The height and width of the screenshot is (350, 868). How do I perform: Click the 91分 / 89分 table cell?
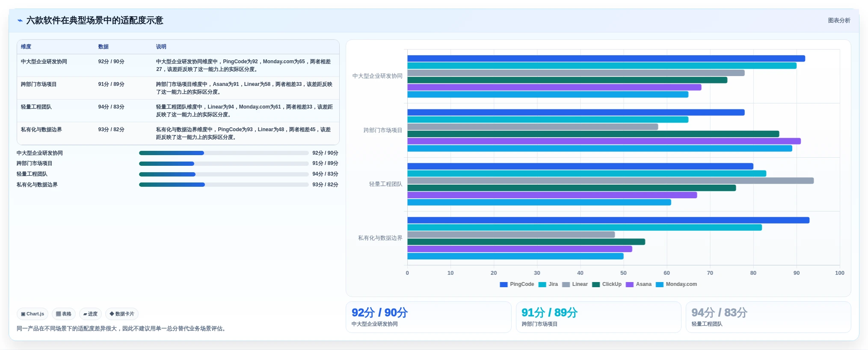pyautogui.click(x=111, y=84)
